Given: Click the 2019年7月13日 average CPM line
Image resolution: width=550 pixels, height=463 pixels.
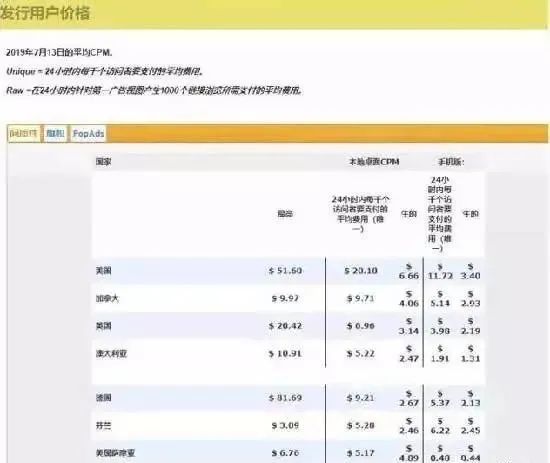Looking at the screenshot, I should (59, 53).
